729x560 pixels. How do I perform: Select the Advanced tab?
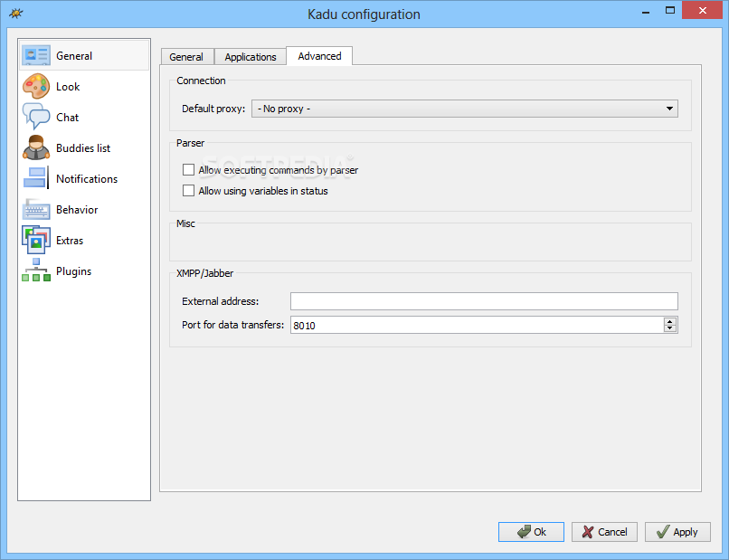(319, 56)
